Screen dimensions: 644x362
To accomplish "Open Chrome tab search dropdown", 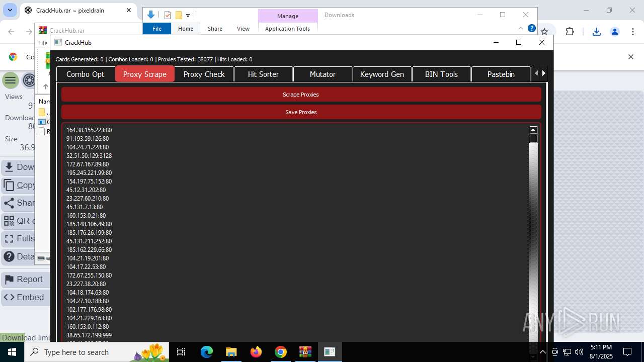I will [x=10, y=10].
